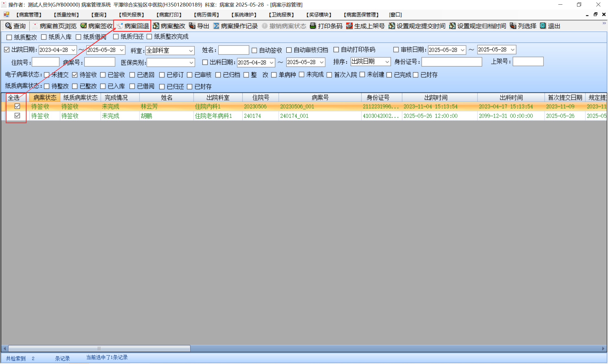Expand the 科室 dropdown

click(x=191, y=50)
